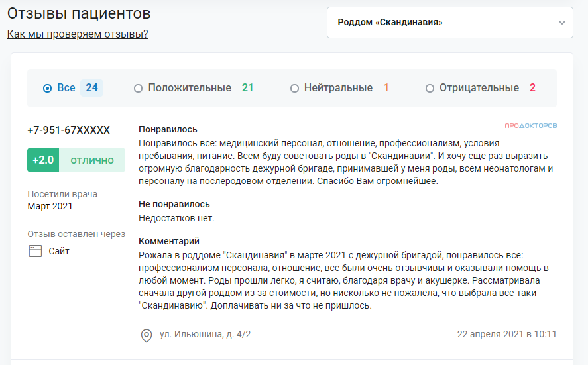Click the neutral reviews count 1
Viewport: 588px width, 365px height.
point(386,88)
